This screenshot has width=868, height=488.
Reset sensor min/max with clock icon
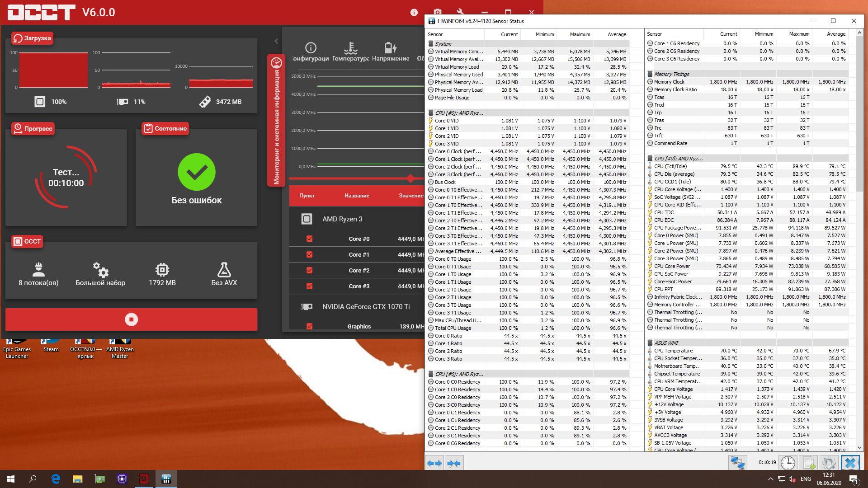(x=788, y=463)
